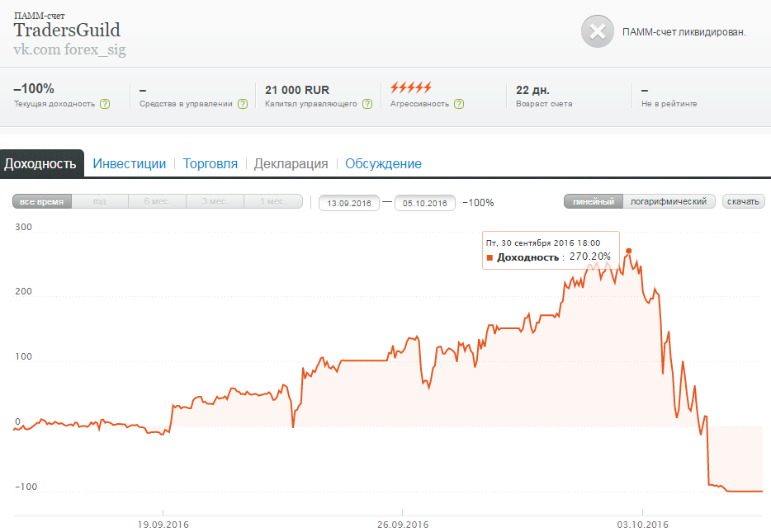Open the Доходность tab
This screenshot has height=532, width=771.
(x=41, y=163)
